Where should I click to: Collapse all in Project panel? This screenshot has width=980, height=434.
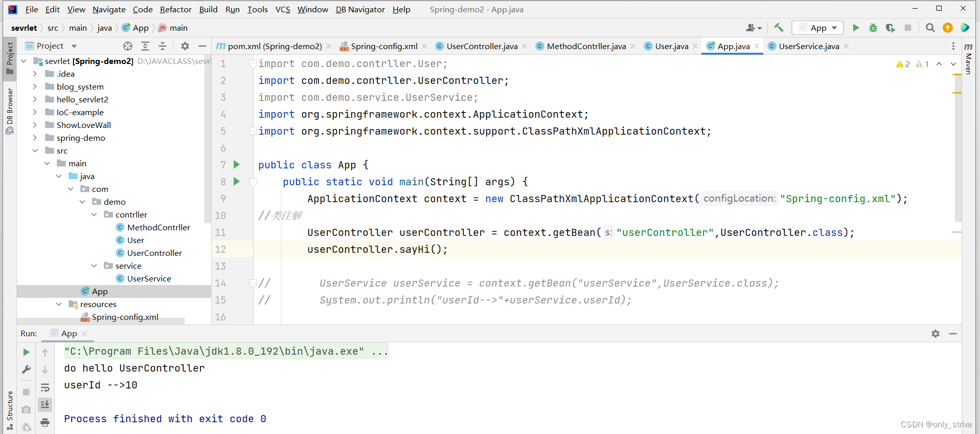tap(163, 46)
